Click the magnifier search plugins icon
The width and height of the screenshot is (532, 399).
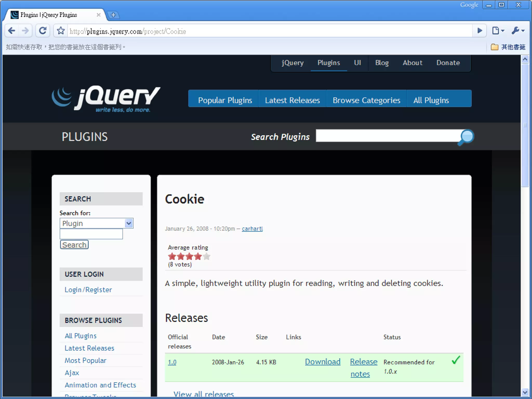point(466,137)
